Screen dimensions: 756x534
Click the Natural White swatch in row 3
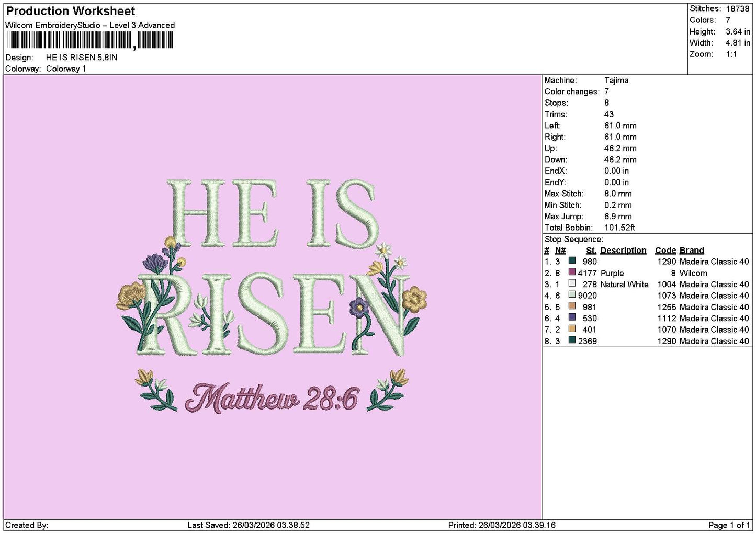(x=572, y=283)
